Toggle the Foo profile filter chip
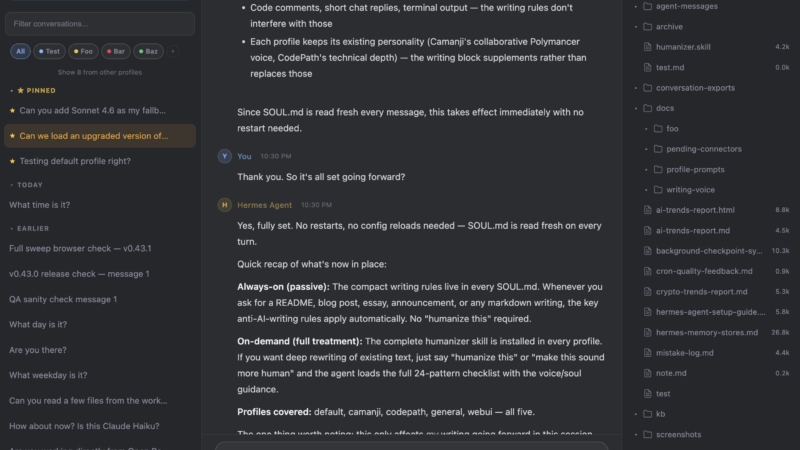Image resolution: width=800 pixels, height=450 pixels. click(x=83, y=51)
